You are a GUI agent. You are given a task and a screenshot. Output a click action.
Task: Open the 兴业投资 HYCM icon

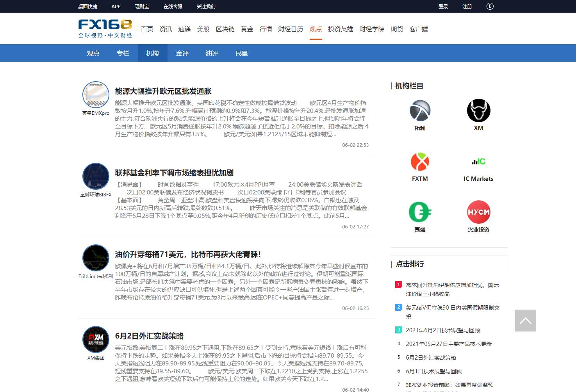(x=478, y=212)
